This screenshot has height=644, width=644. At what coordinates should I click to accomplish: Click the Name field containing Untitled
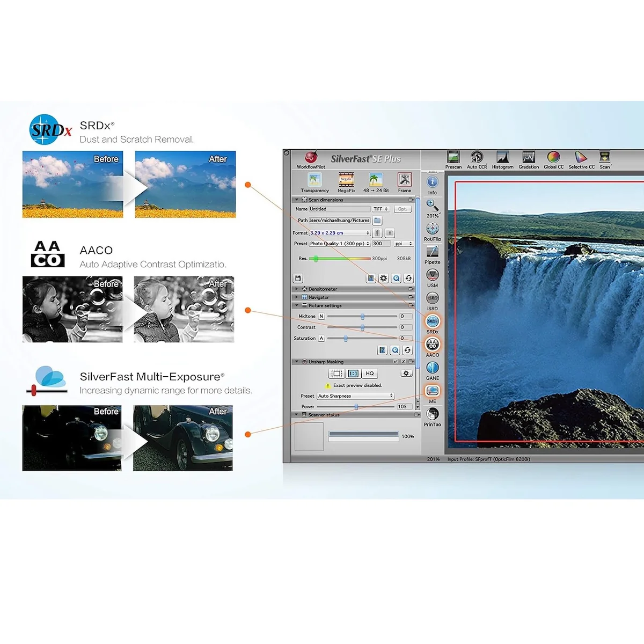tap(339, 209)
